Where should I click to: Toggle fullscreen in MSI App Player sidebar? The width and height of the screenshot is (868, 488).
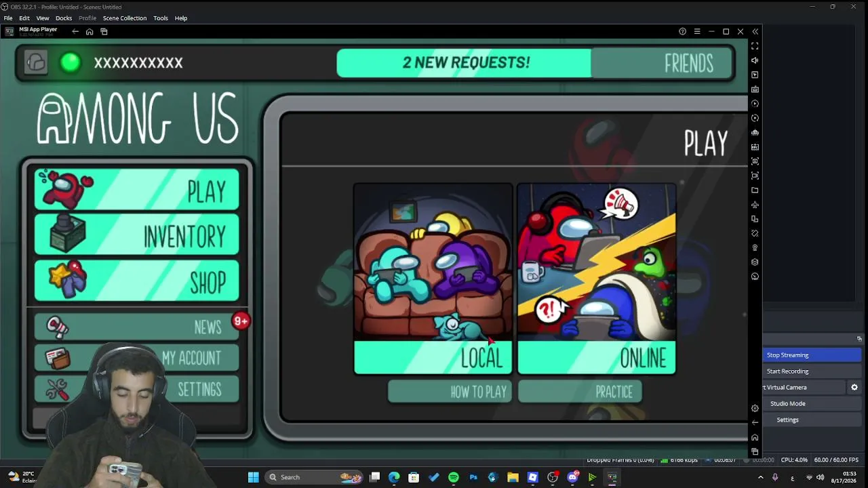point(755,46)
